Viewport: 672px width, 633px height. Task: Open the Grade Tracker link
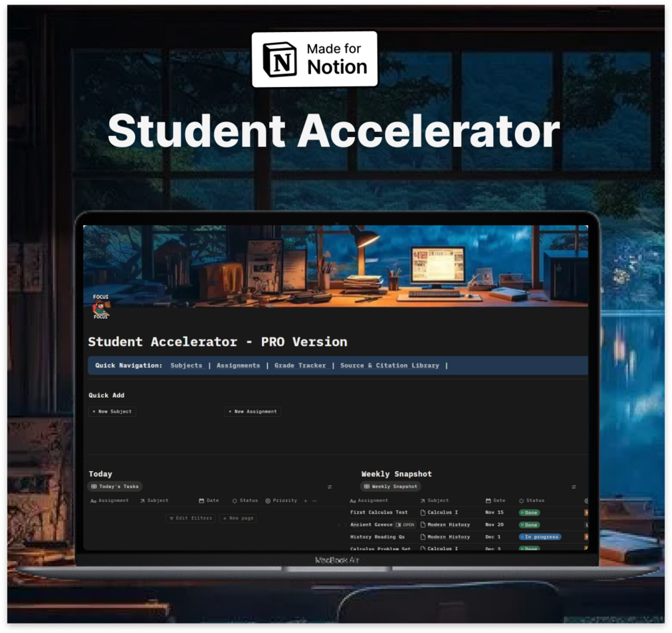(x=299, y=365)
